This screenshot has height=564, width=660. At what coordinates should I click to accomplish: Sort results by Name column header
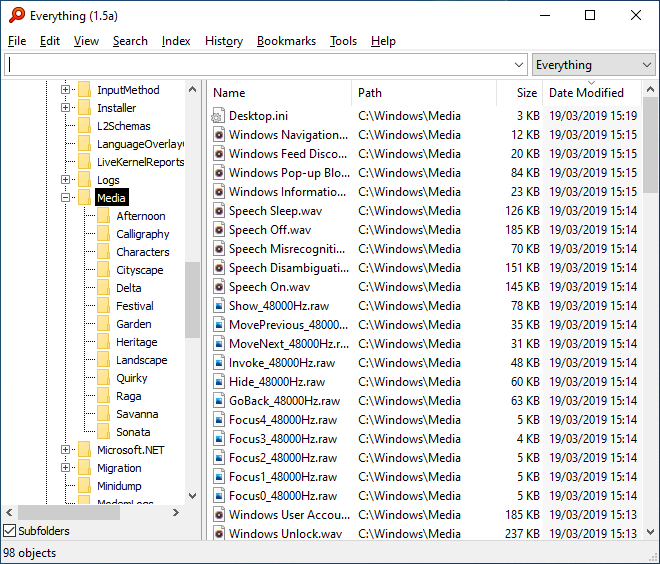tap(279, 93)
